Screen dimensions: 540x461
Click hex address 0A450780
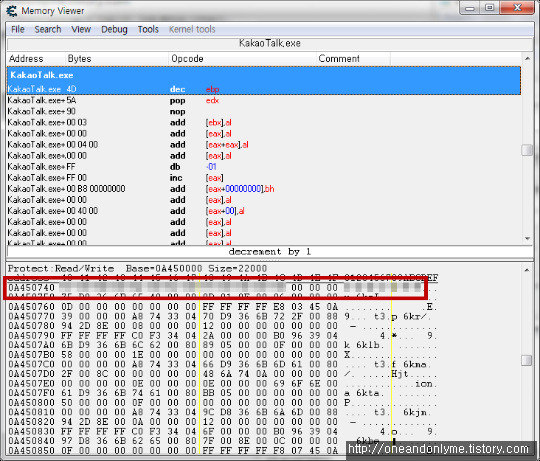click(31, 326)
